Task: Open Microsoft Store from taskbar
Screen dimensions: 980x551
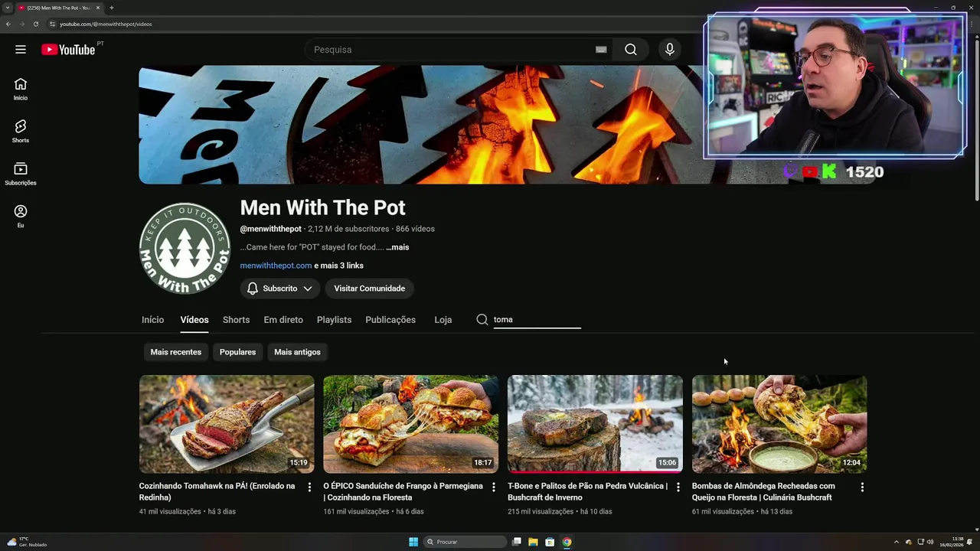Action: tap(550, 542)
